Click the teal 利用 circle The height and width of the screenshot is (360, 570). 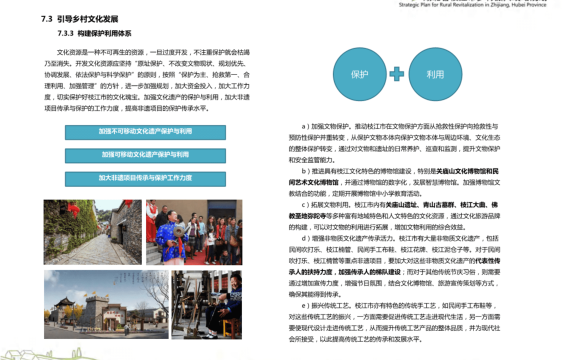click(x=435, y=74)
